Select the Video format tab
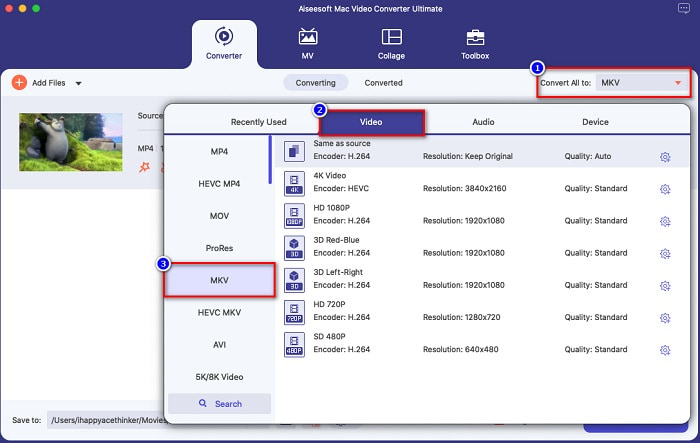The width and height of the screenshot is (700, 443). (x=371, y=122)
